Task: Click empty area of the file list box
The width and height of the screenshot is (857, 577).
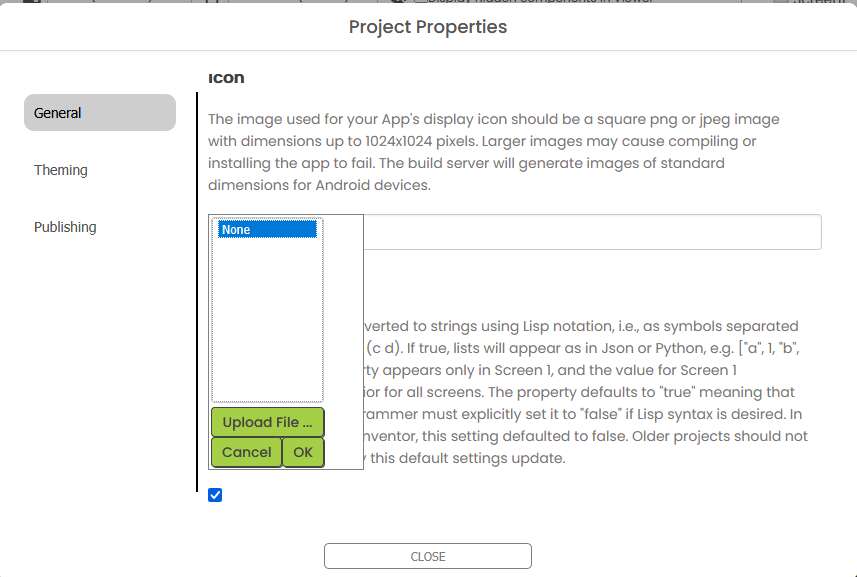Action: click(x=267, y=320)
